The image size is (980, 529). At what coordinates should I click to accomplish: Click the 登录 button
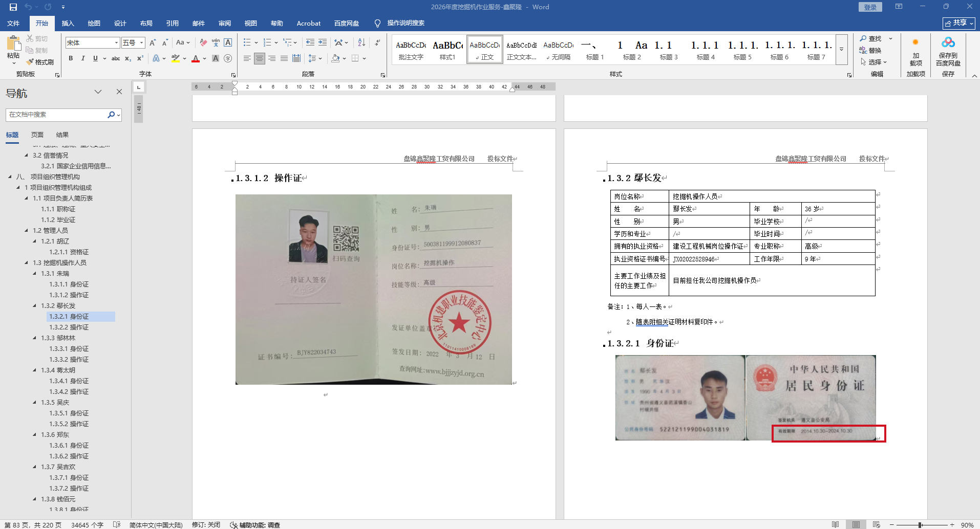(870, 7)
